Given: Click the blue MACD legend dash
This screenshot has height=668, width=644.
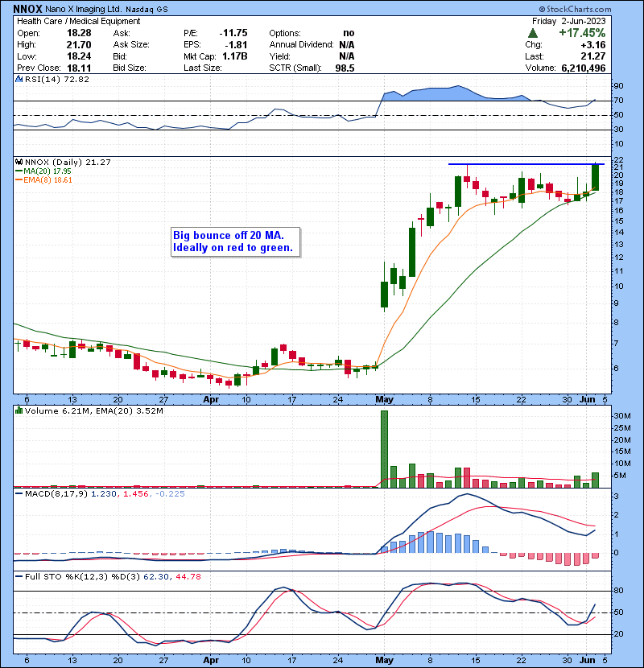Looking at the screenshot, I should coord(19,494).
